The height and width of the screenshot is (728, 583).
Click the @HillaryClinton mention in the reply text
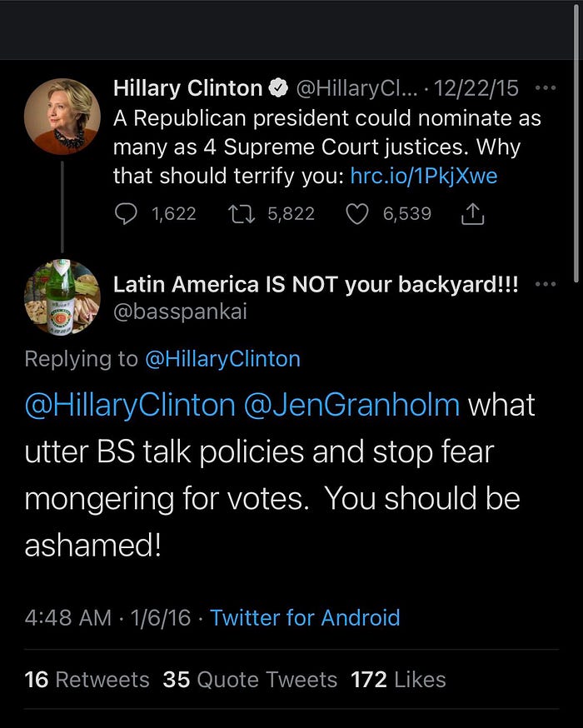130,405
